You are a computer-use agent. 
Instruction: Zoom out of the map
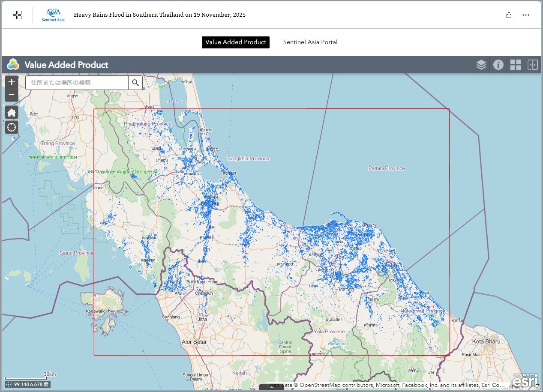(x=12, y=95)
